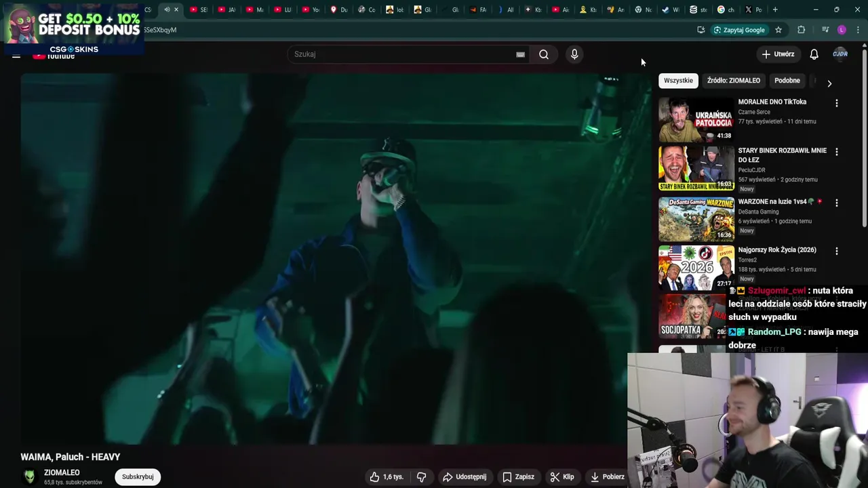Select the Źródło: ZIOMALEO chip
This screenshot has height=488, width=868.
tap(734, 80)
